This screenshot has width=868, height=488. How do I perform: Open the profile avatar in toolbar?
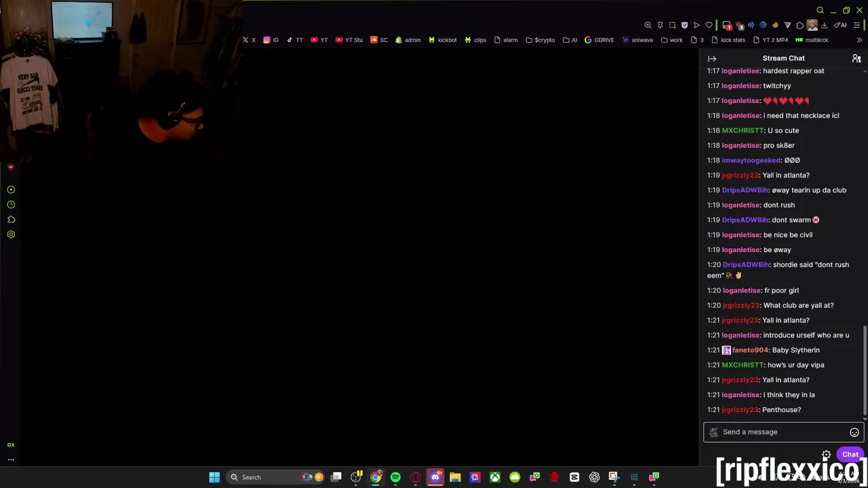coord(812,25)
